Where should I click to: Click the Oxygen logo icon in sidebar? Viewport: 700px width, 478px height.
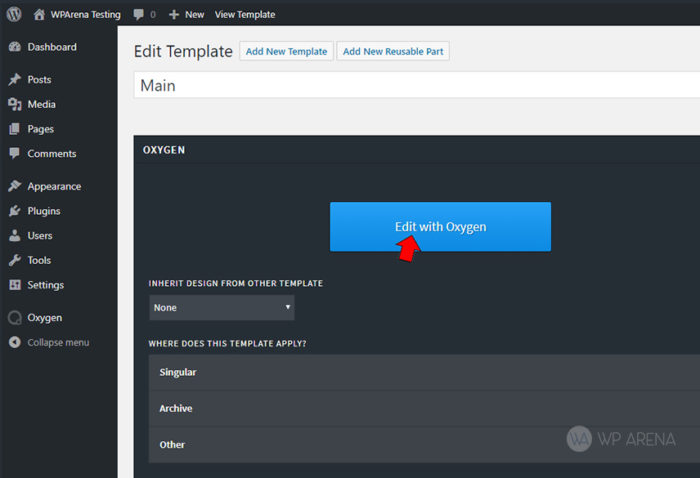(15, 318)
